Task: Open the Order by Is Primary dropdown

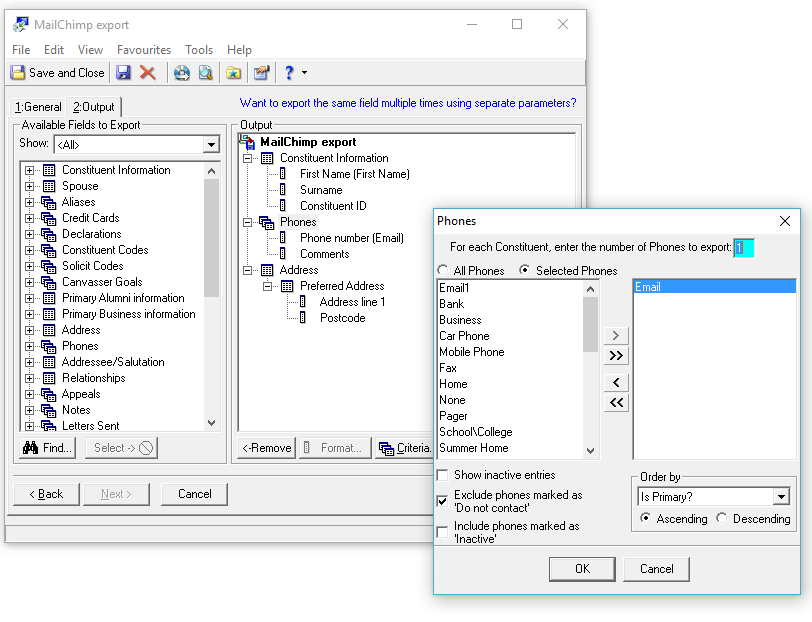Action: (x=781, y=497)
